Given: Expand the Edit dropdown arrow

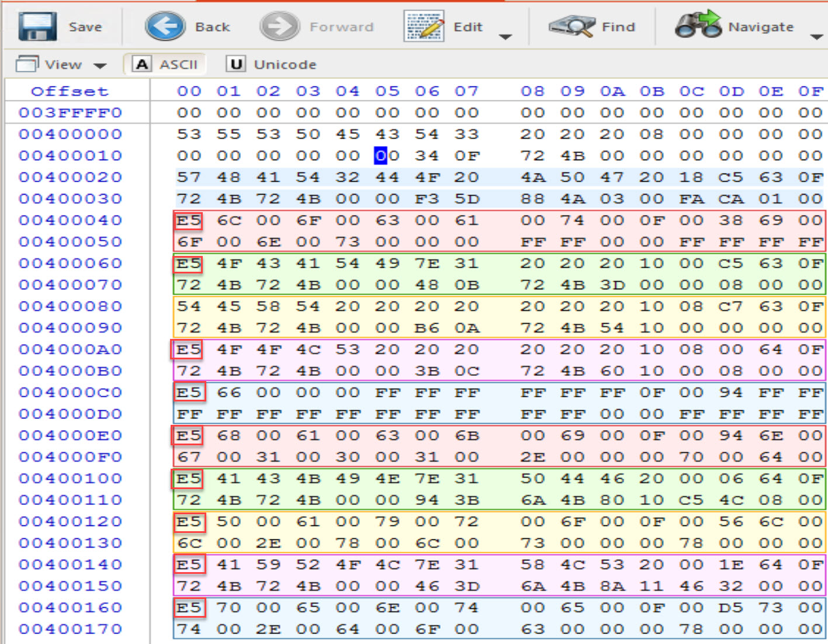Looking at the screenshot, I should click(x=505, y=37).
